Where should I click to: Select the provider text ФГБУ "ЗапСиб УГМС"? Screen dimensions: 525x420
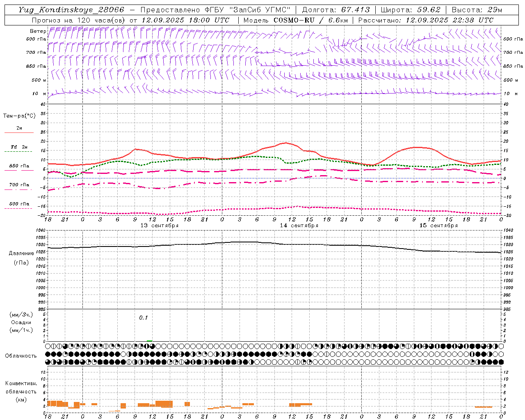coord(248,10)
